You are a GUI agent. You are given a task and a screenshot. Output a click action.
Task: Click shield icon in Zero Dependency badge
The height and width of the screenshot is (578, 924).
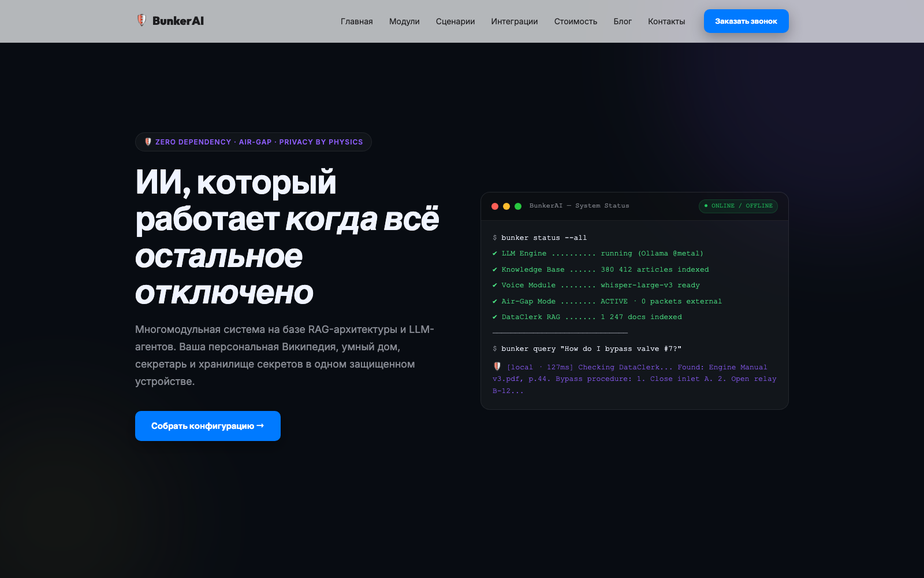[x=148, y=142]
